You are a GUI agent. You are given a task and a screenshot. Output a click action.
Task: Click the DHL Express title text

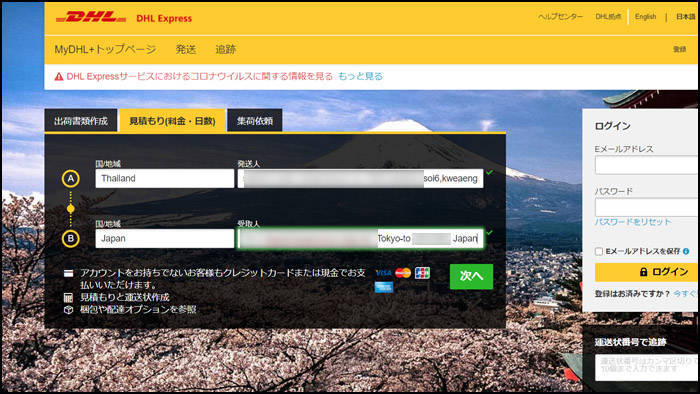pos(164,18)
